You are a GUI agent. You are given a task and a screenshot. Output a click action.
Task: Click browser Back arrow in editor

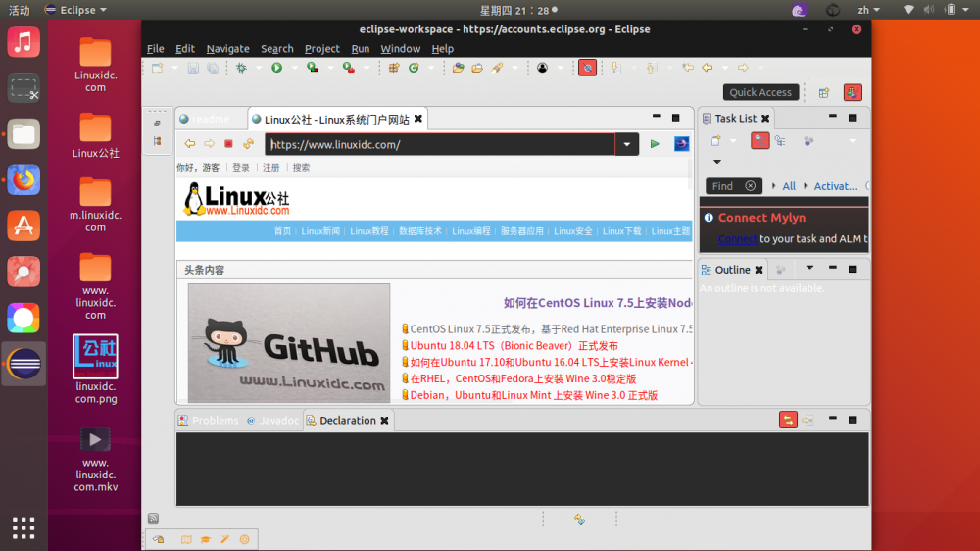[x=190, y=144]
